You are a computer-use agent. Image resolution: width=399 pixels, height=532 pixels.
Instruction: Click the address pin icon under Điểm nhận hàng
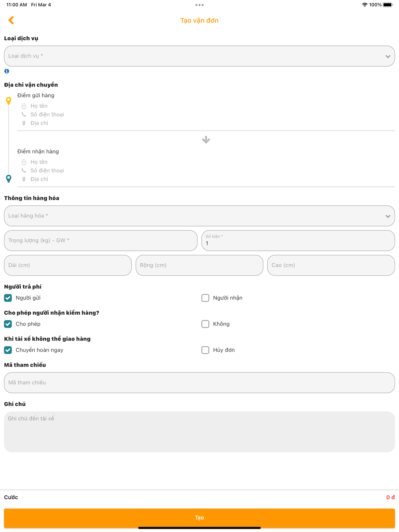point(24,179)
